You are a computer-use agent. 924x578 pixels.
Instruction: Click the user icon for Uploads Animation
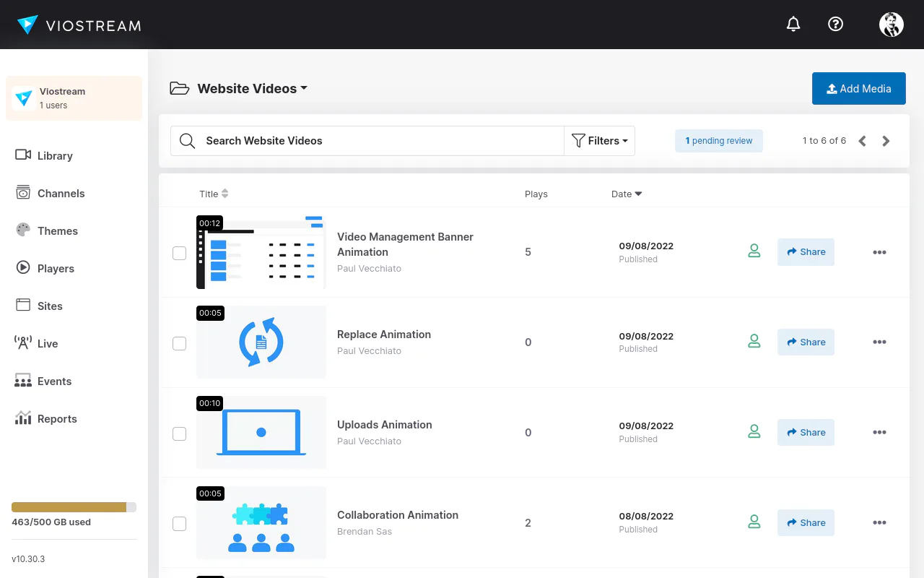click(754, 432)
